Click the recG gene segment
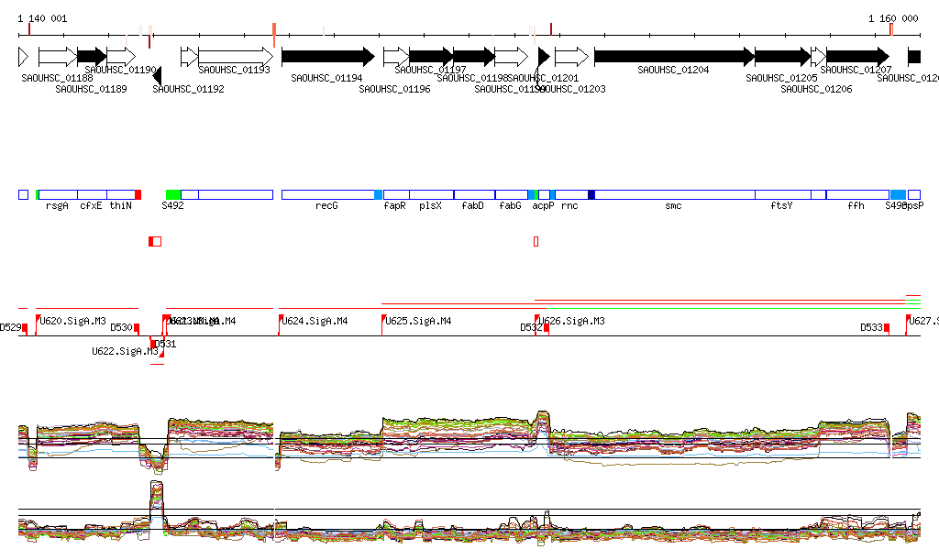Image resolution: width=939 pixels, height=560 pixels. pyautogui.click(x=327, y=194)
